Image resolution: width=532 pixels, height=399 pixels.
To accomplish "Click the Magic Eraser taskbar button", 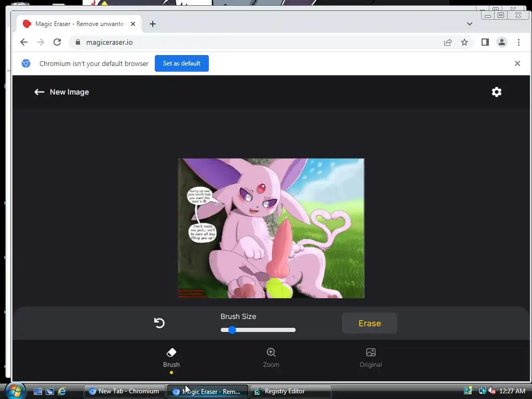I will coord(208,391).
